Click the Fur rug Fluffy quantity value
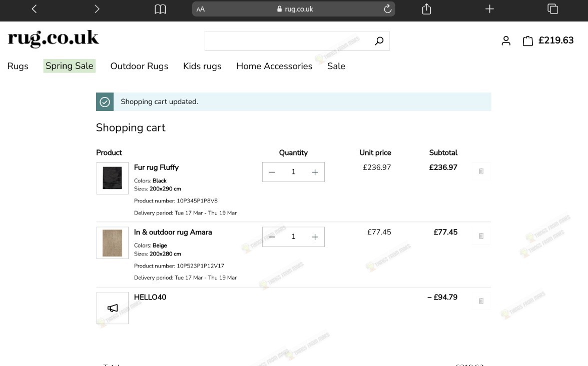The image size is (588, 366). point(293,172)
